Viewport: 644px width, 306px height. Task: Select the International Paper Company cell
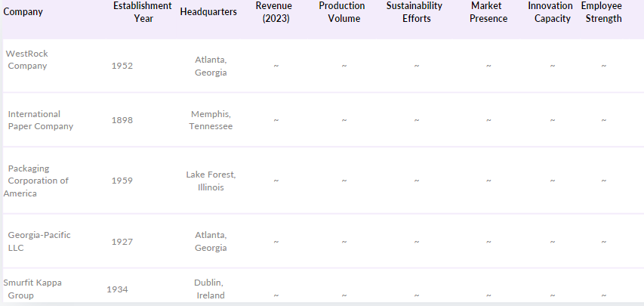point(41,120)
